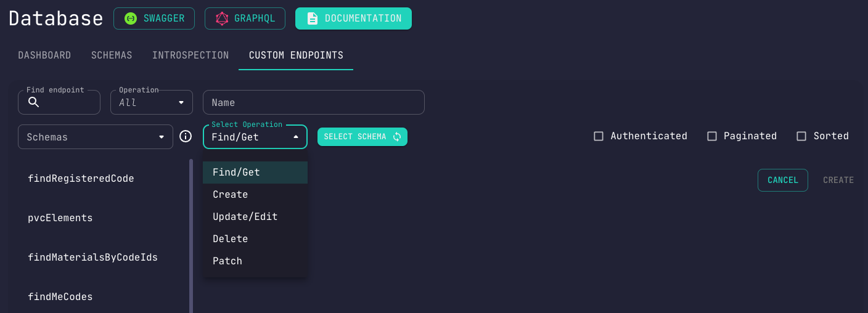Choose Find/Get from the operation list
Viewport: 868px width, 313px height.
coord(255,173)
